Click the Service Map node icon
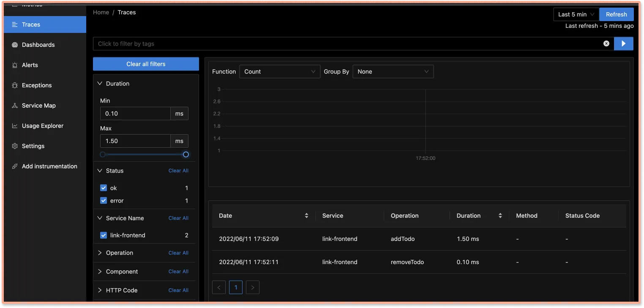 point(15,105)
